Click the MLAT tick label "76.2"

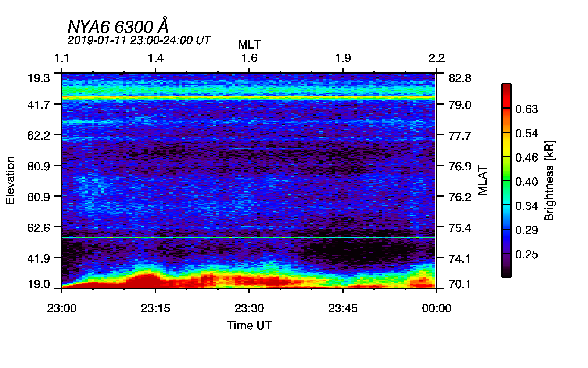tap(460, 197)
